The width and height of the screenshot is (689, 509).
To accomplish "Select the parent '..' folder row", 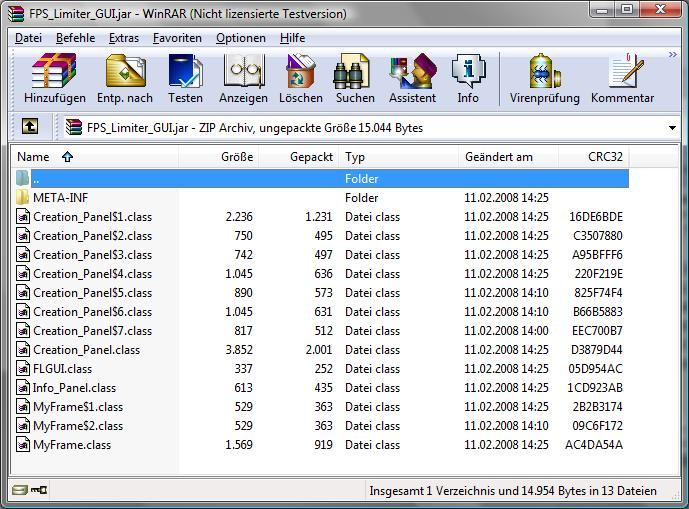I will (321, 178).
